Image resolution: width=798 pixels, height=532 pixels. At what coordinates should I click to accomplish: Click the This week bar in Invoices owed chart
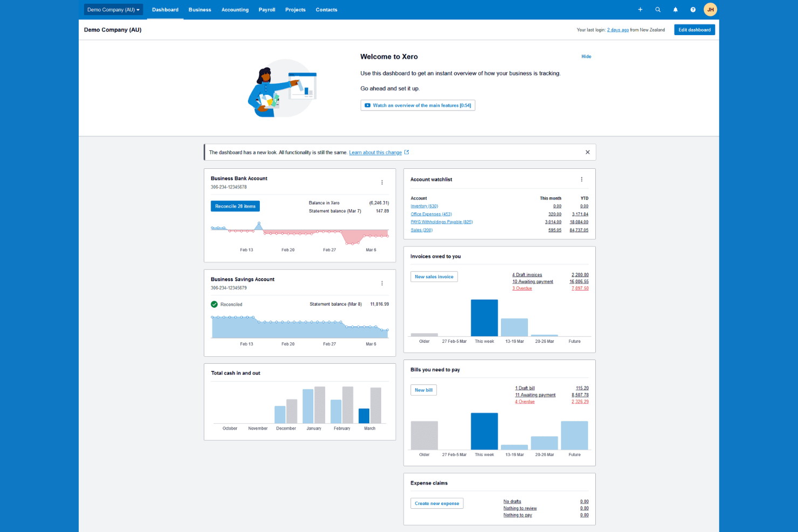point(484,318)
